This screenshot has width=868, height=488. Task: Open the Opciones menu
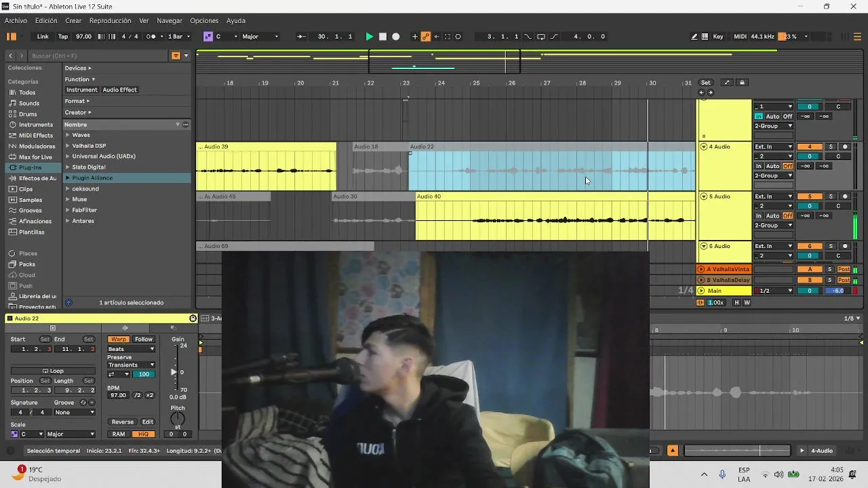204,20
